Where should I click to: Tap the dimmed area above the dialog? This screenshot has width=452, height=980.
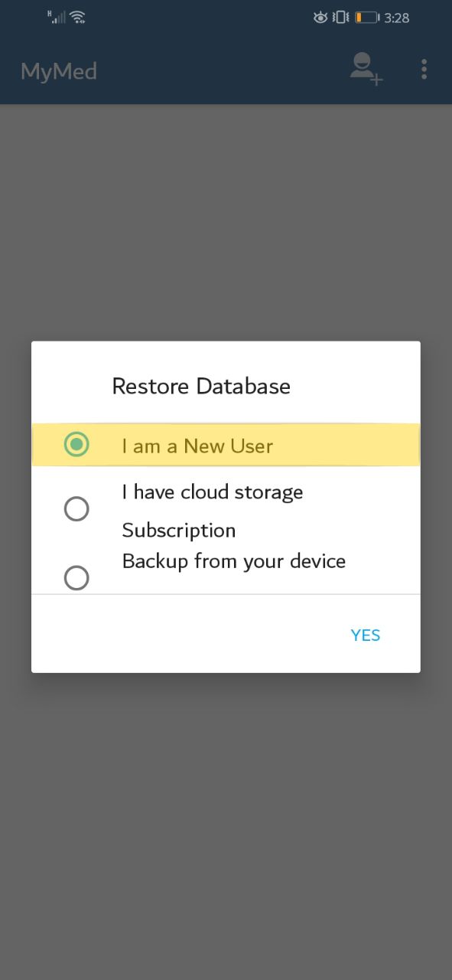tap(226, 222)
